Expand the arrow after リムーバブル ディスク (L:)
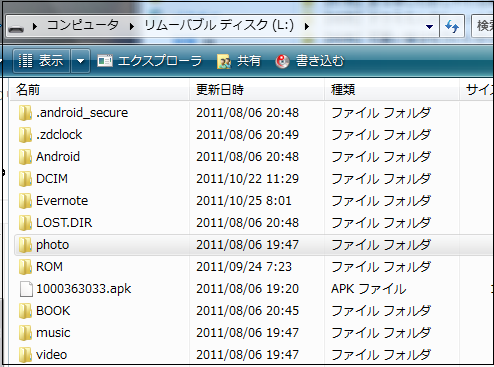The image size is (494, 367). click(x=306, y=26)
